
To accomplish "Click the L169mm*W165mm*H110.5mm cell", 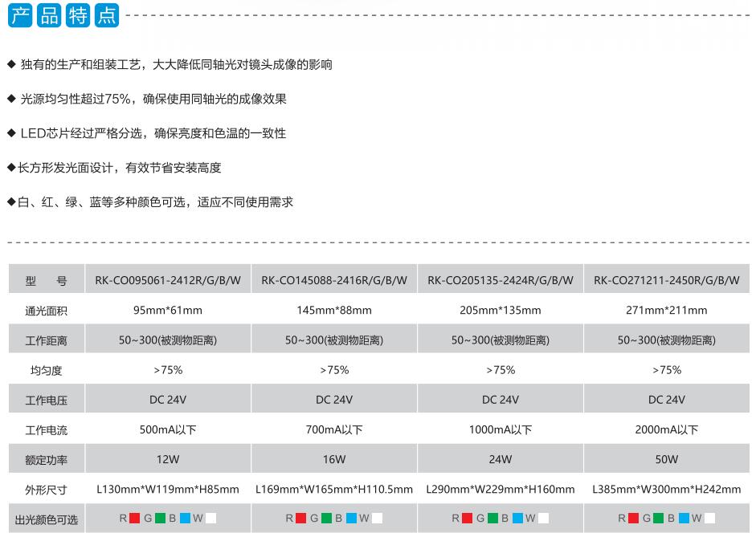I will (334, 490).
